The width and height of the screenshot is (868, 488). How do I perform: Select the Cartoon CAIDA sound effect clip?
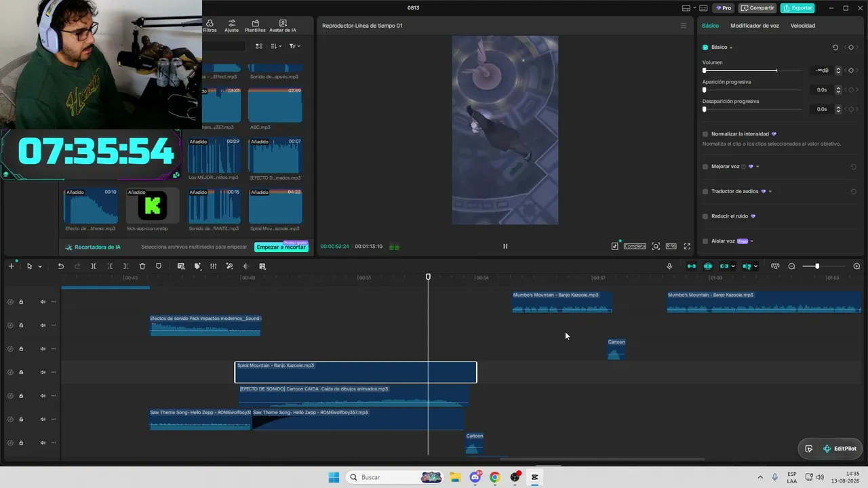354,396
